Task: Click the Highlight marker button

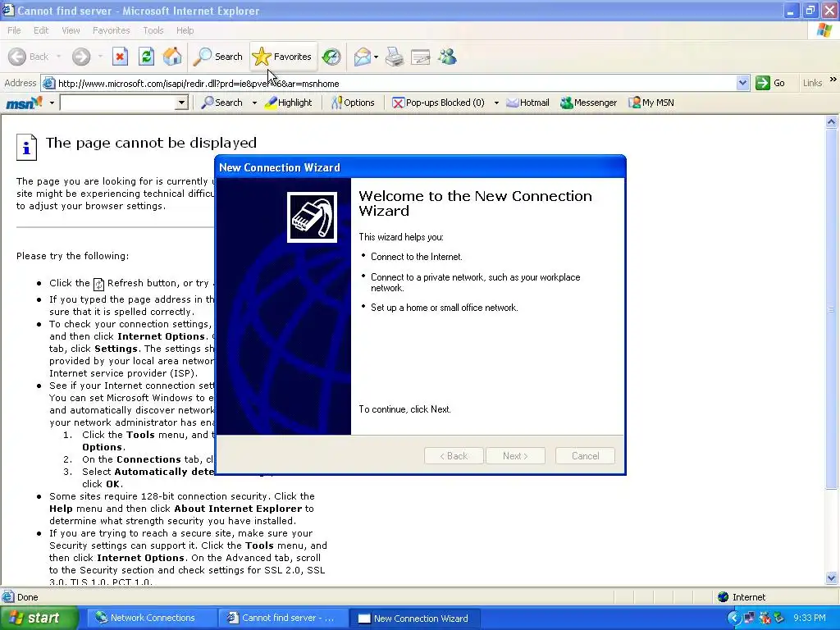Action: [x=290, y=103]
